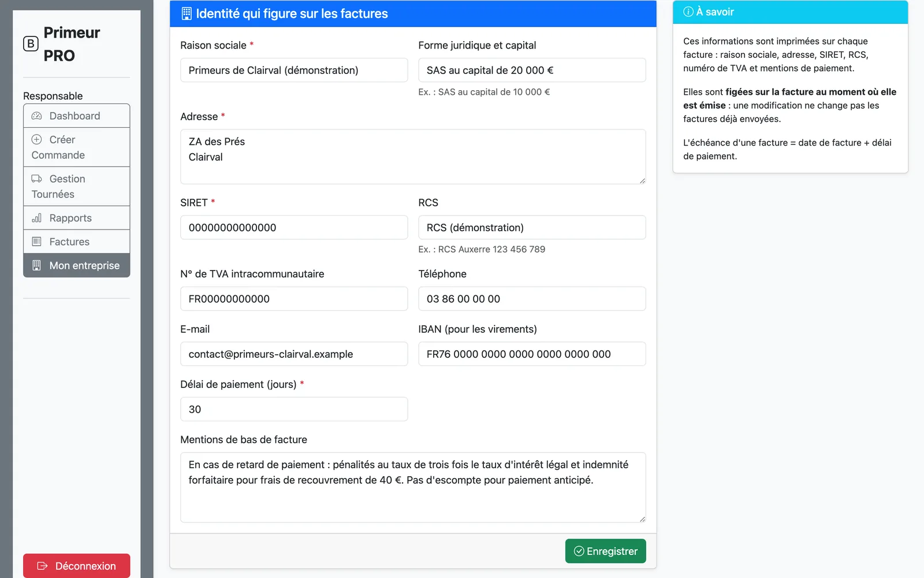This screenshot has width=924, height=578.
Task: Click the 'Ex. : SAS au capital de 10 000 €' hint
Action: pos(484,92)
